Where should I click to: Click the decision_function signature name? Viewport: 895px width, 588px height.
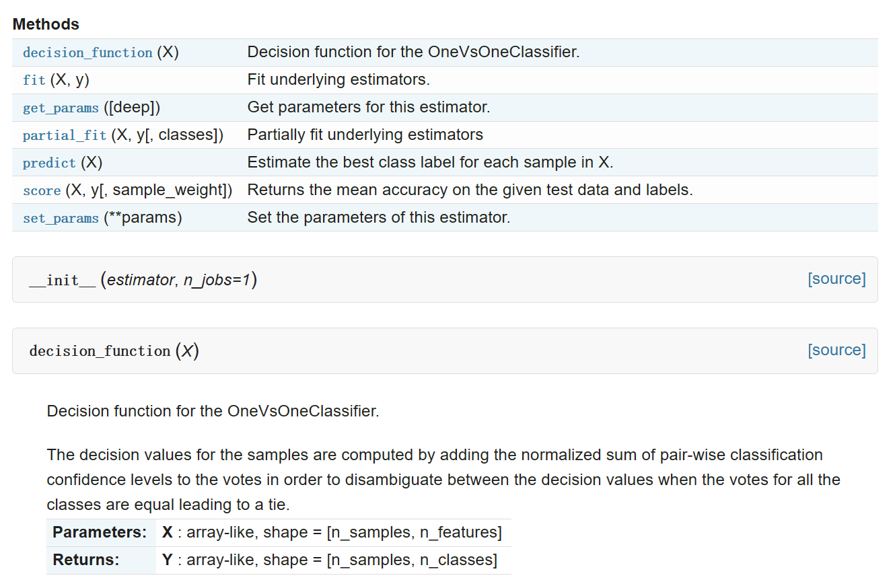(100, 351)
